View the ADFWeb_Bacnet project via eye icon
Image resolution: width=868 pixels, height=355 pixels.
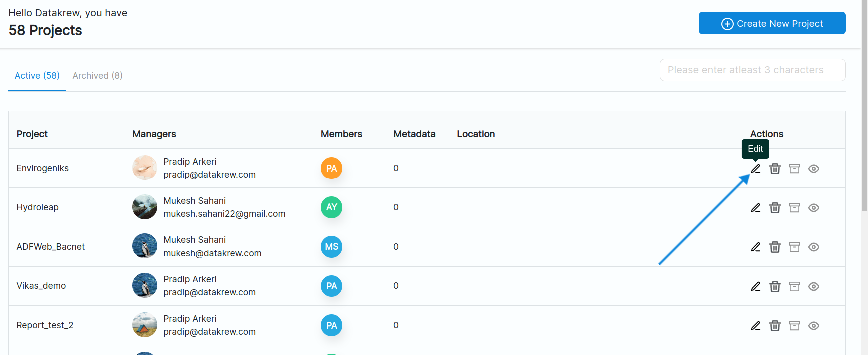814,247
